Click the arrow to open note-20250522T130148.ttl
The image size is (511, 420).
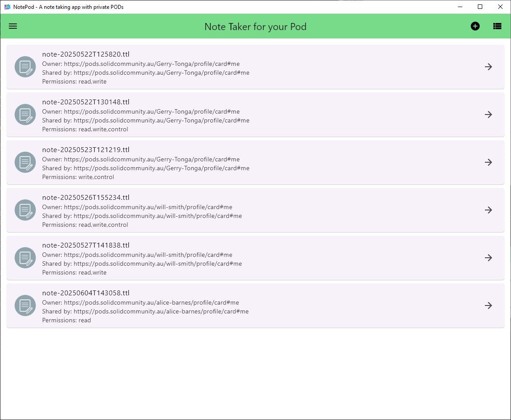pyautogui.click(x=488, y=115)
